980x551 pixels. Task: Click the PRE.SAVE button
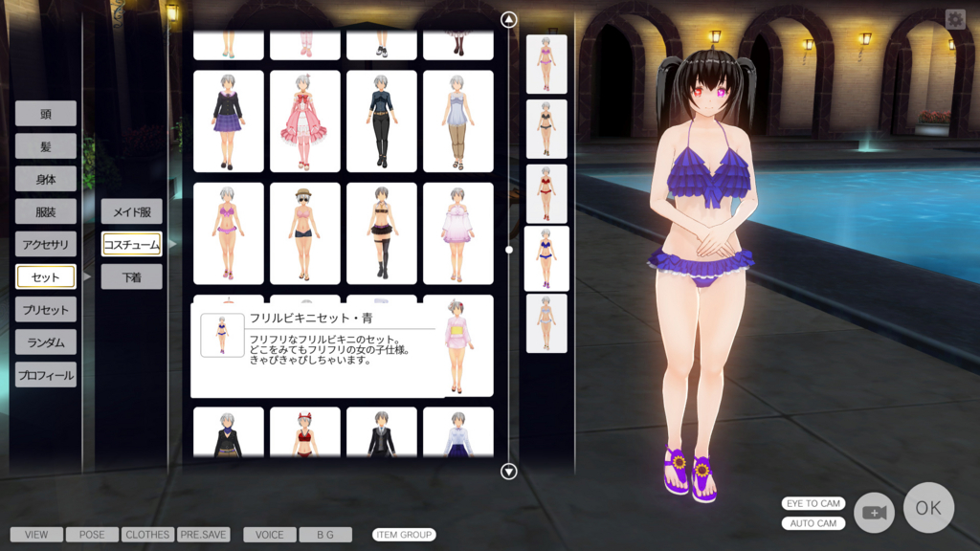coord(203,535)
